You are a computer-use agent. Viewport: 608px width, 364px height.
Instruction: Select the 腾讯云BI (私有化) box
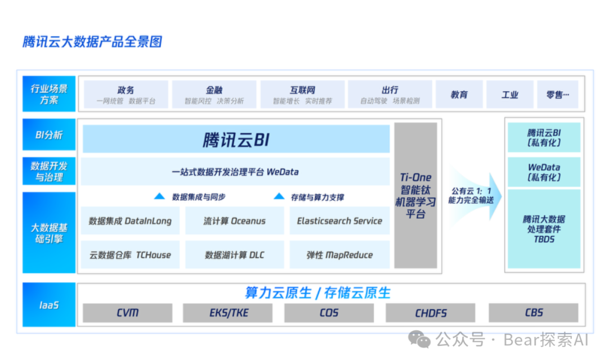(x=544, y=137)
